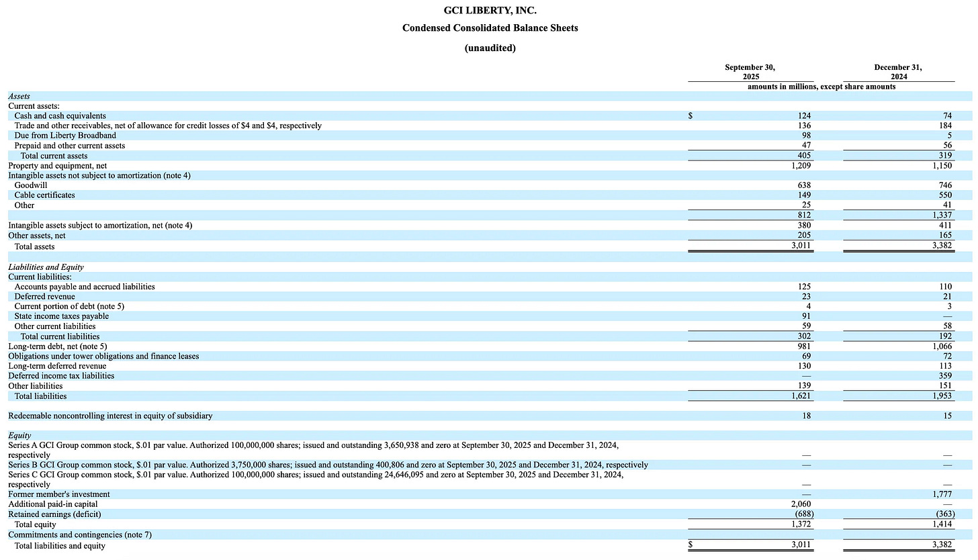Select the 2024 Long-term debt value 1,066
The width and height of the screenshot is (978, 560).
tap(942, 346)
